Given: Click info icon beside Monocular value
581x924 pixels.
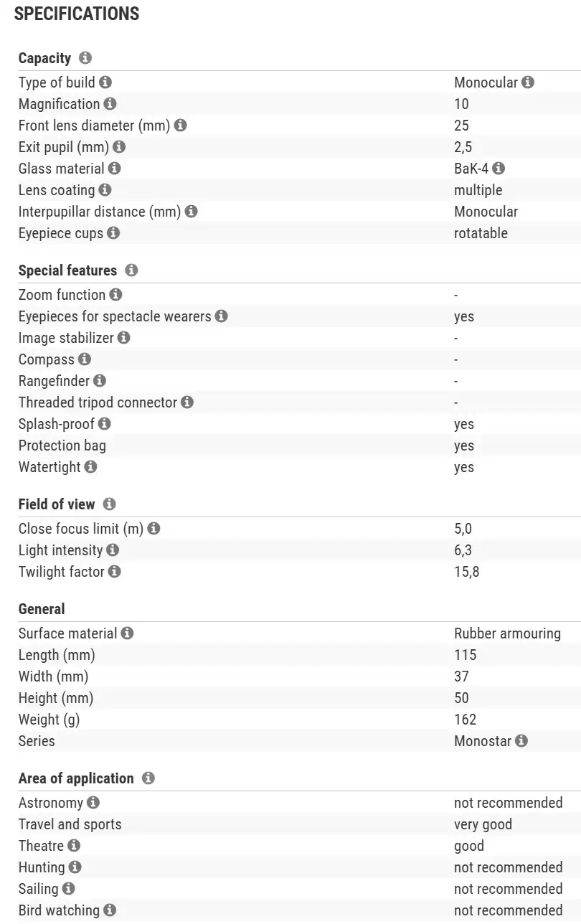Looking at the screenshot, I should pyautogui.click(x=528, y=82).
